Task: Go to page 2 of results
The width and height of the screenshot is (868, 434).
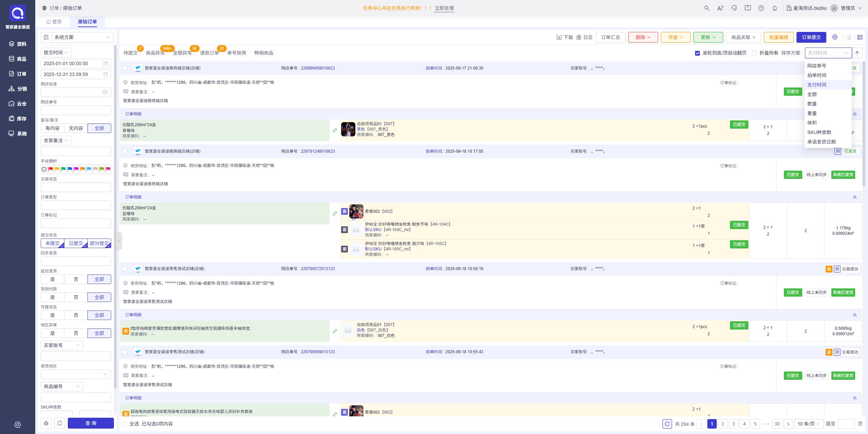Action: click(723, 424)
